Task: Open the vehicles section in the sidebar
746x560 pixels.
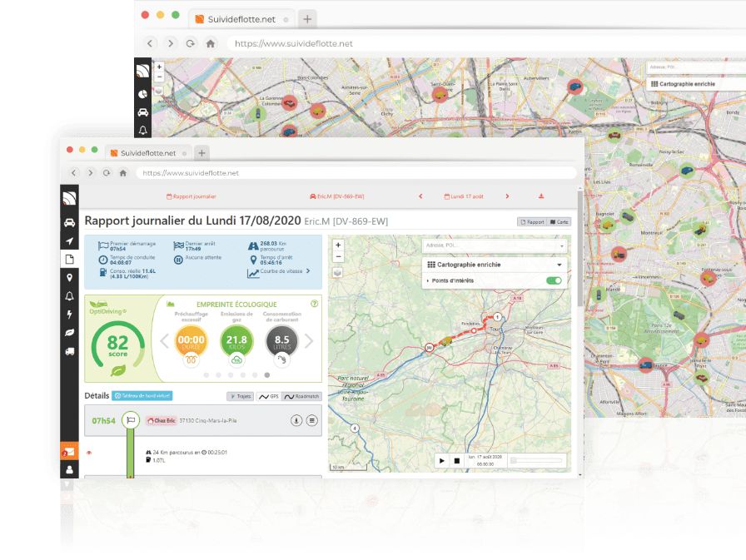Action: [69, 222]
